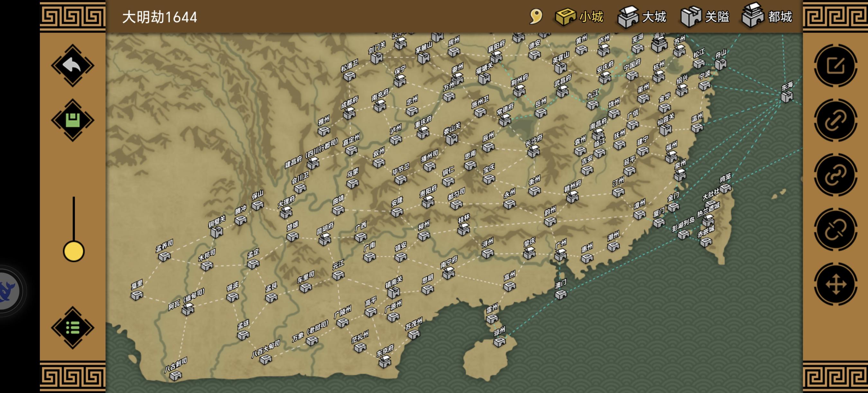
Task: Click the broken link unlink icon
Action: coord(836,230)
